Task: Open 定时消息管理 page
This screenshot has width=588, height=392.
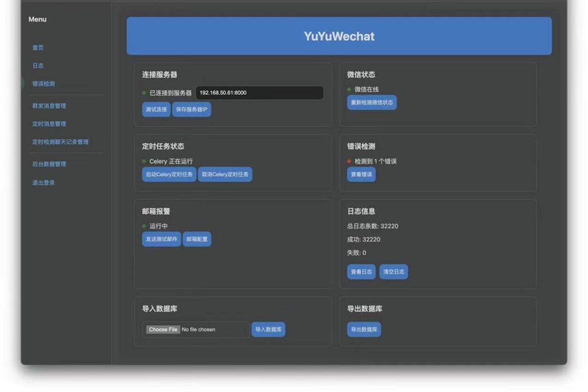Action: click(x=49, y=123)
